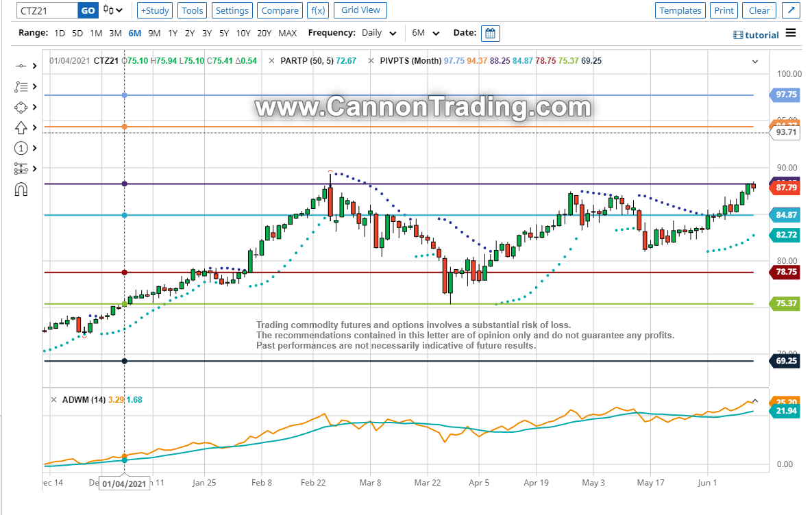This screenshot has height=515, width=812.
Task: Select the polygon shape annotation tool
Action: pyautogui.click(x=21, y=107)
